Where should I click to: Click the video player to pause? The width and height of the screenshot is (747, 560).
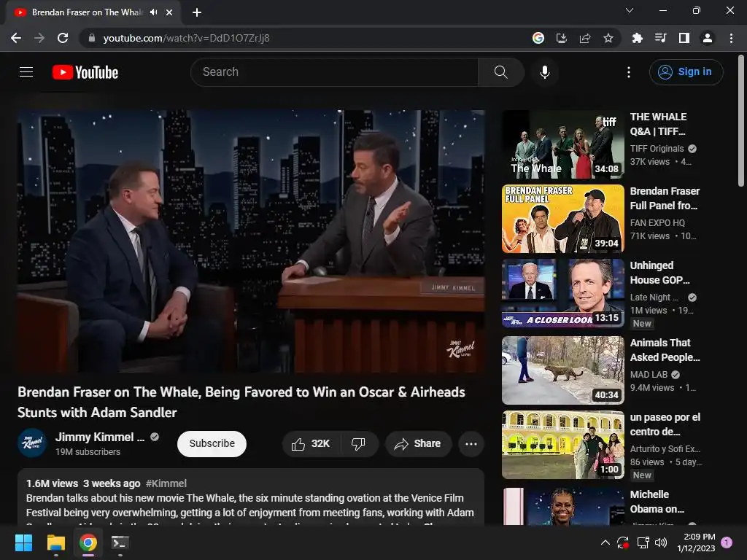(x=251, y=241)
